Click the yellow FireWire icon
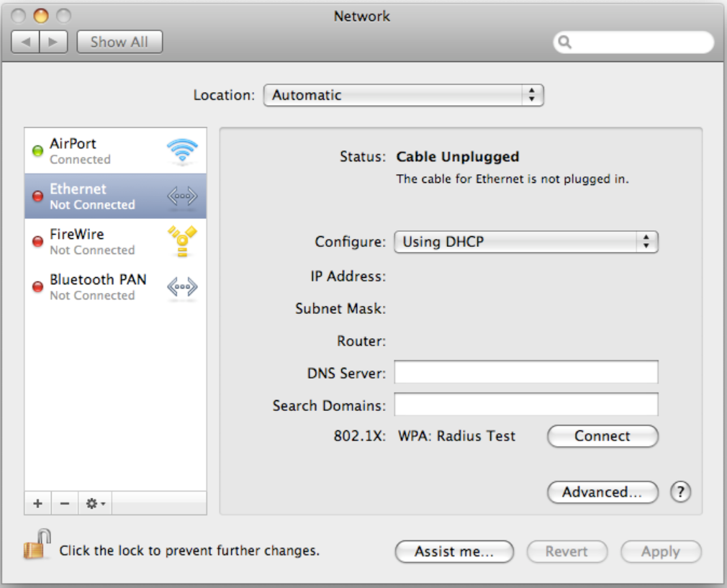 pyautogui.click(x=181, y=241)
